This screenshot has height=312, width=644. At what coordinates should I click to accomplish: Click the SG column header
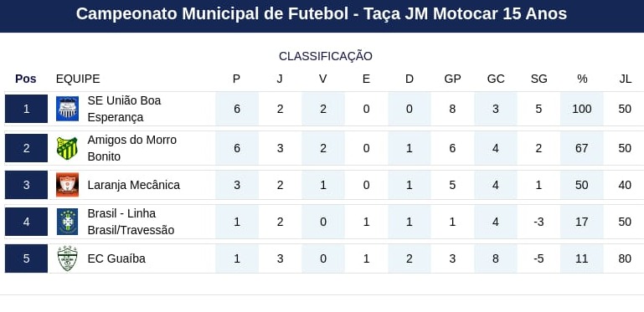point(538,79)
